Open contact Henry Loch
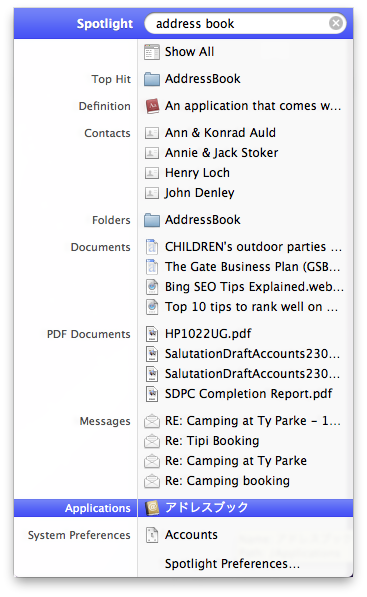Screen dimensions: 367x597 pyautogui.click(x=197, y=173)
